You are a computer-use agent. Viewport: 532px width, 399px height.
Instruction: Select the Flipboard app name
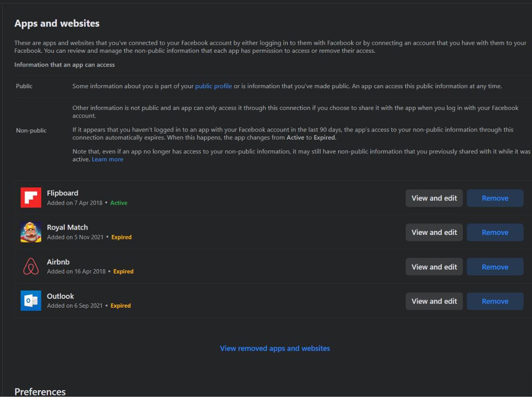(63, 193)
